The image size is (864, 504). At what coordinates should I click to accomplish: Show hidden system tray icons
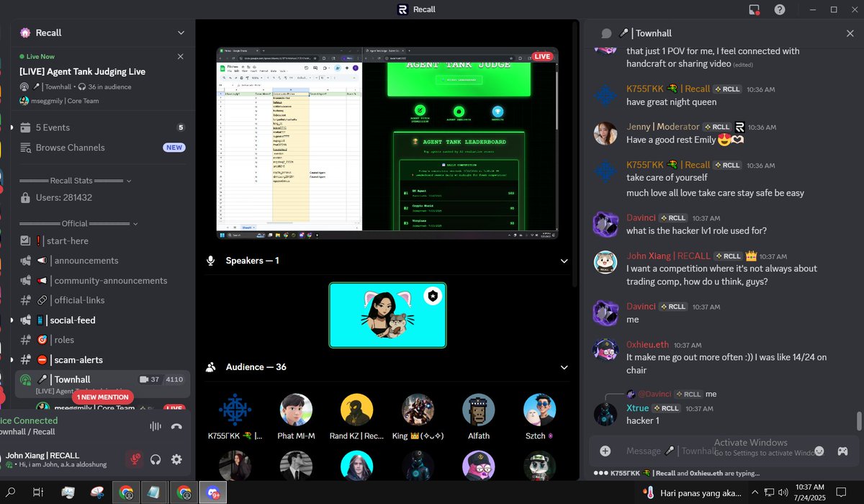tap(755, 492)
